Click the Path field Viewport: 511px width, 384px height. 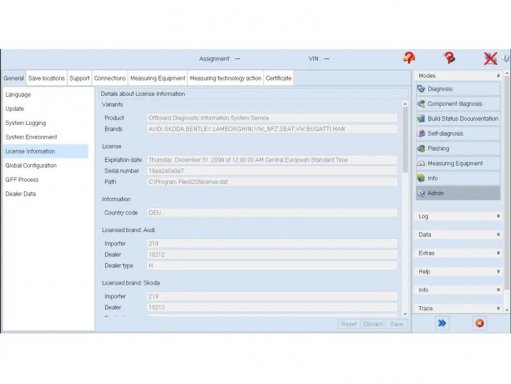[x=272, y=182]
